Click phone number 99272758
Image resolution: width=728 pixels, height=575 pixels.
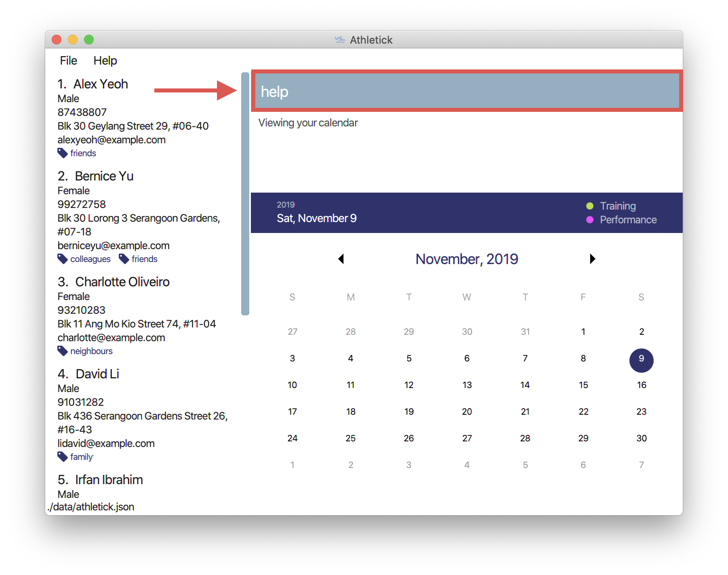pos(82,204)
